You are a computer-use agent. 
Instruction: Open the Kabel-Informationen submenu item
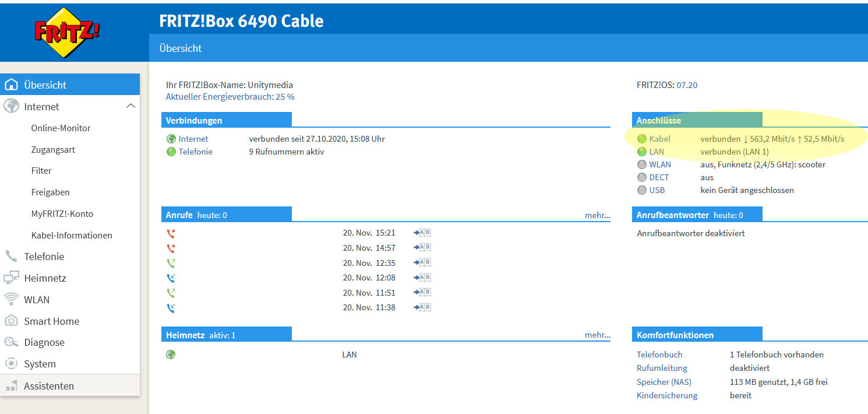(x=72, y=236)
